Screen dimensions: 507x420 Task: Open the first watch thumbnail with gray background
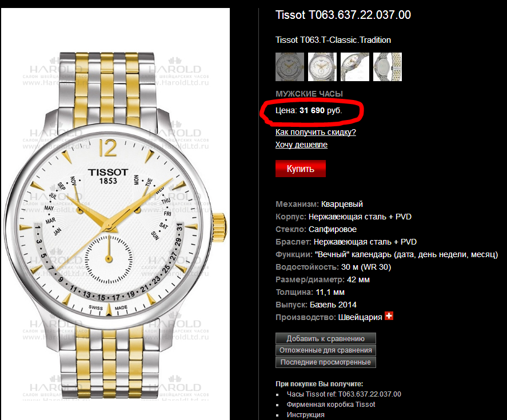pos(290,67)
